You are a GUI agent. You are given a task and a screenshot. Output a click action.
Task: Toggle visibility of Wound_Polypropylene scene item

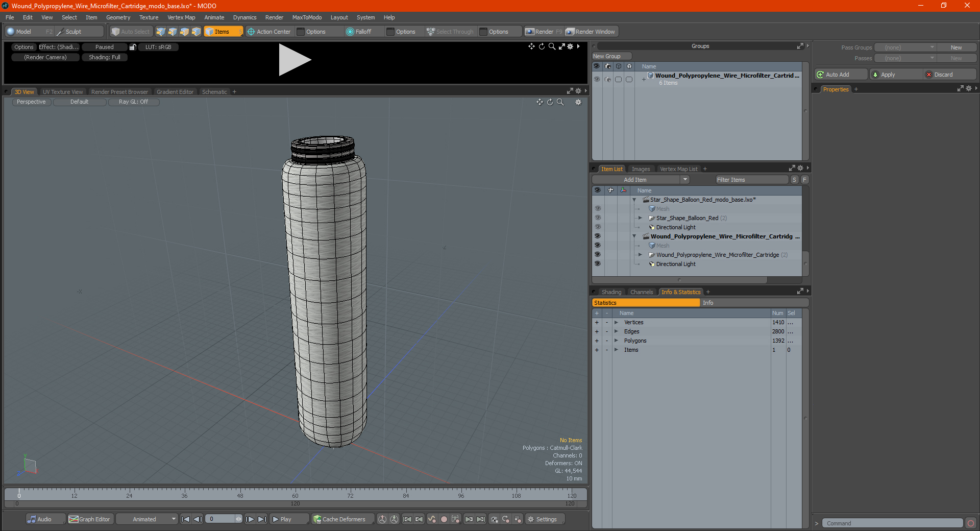pyautogui.click(x=597, y=236)
